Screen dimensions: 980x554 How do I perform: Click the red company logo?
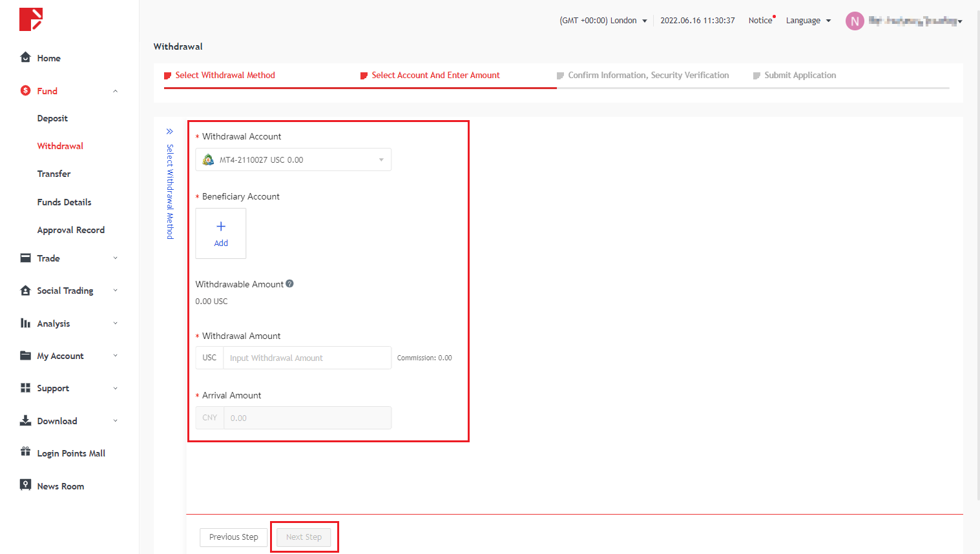[x=31, y=19]
